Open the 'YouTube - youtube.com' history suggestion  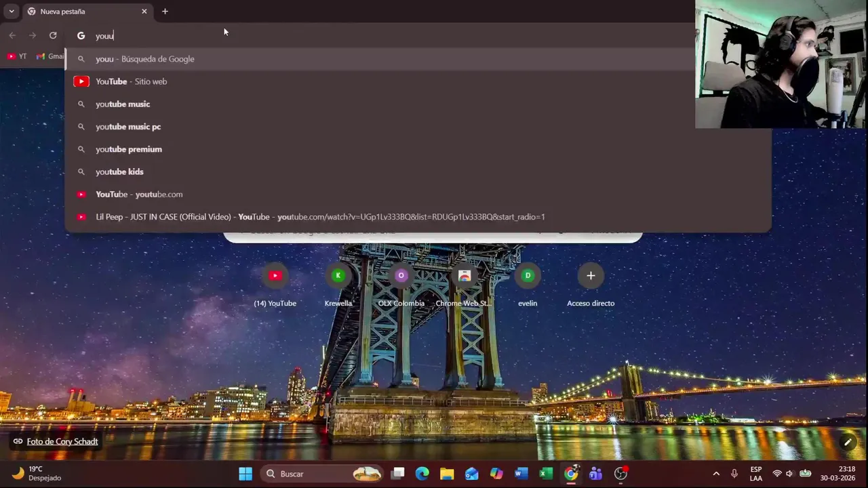click(418, 195)
